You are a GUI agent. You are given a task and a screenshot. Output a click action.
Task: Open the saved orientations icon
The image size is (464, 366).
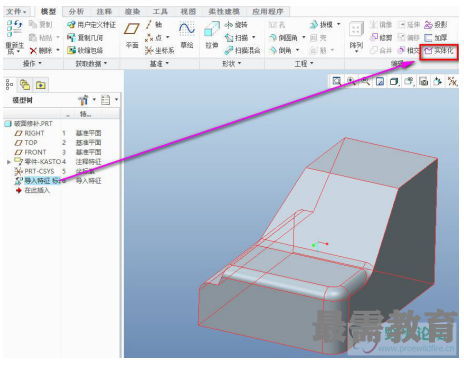409,81
